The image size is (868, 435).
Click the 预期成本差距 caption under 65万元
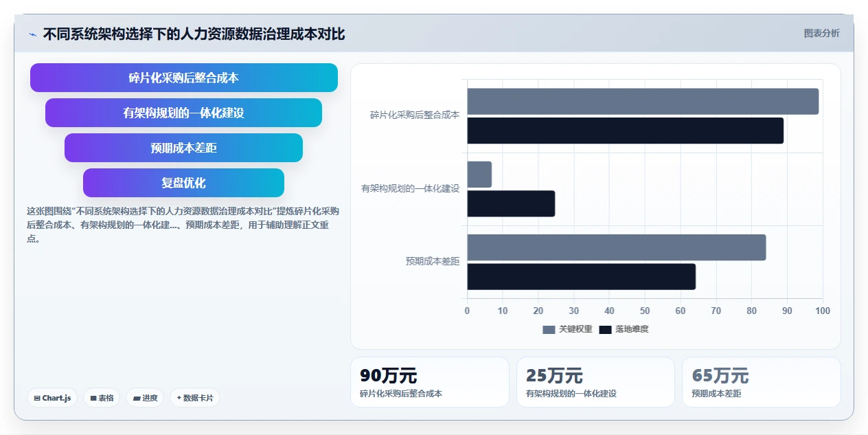pyautogui.click(x=716, y=394)
